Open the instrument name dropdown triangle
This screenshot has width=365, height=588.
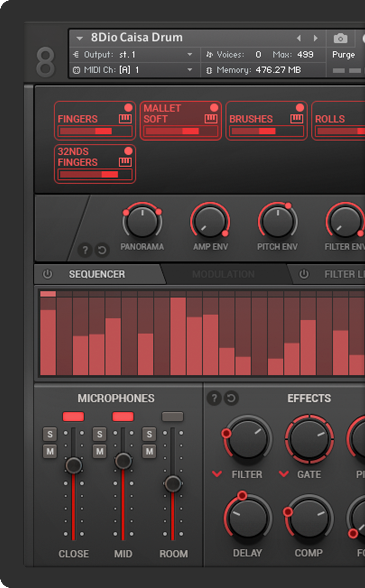[79, 39]
